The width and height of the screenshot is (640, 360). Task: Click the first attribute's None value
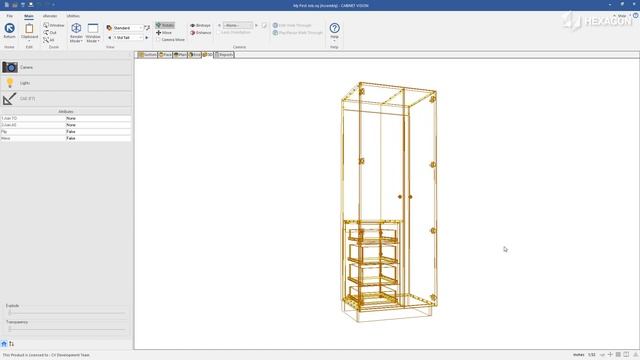(x=98, y=118)
